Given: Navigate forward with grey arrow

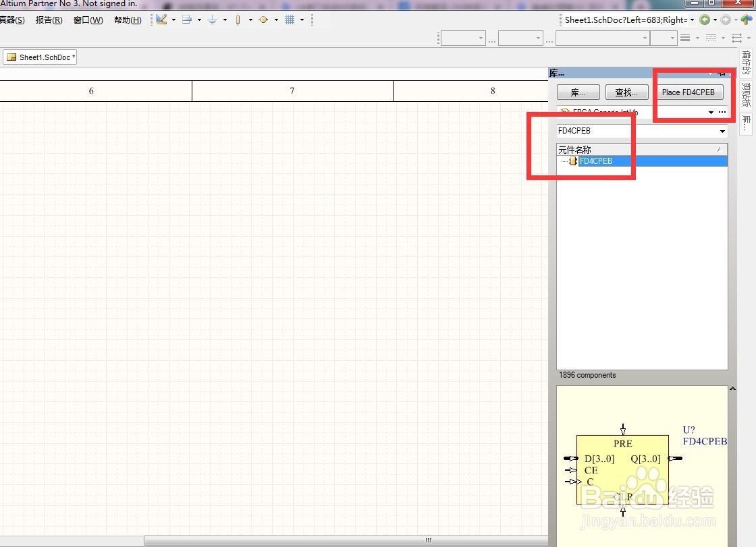Looking at the screenshot, I should point(726,20).
